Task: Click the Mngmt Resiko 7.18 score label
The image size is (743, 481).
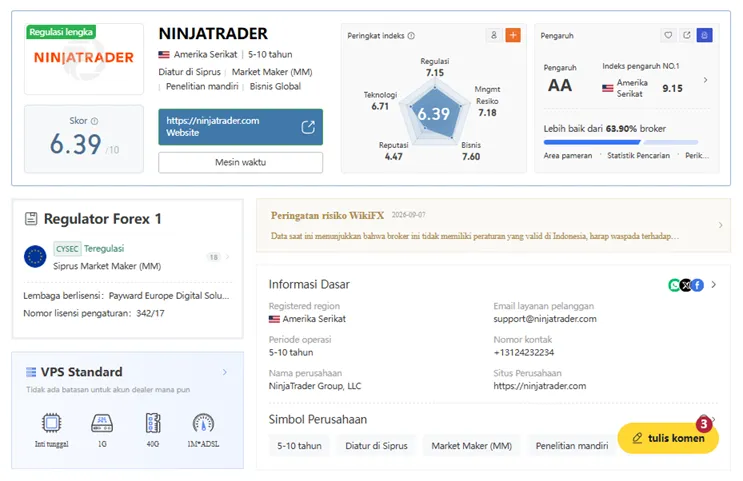Action: [488, 101]
